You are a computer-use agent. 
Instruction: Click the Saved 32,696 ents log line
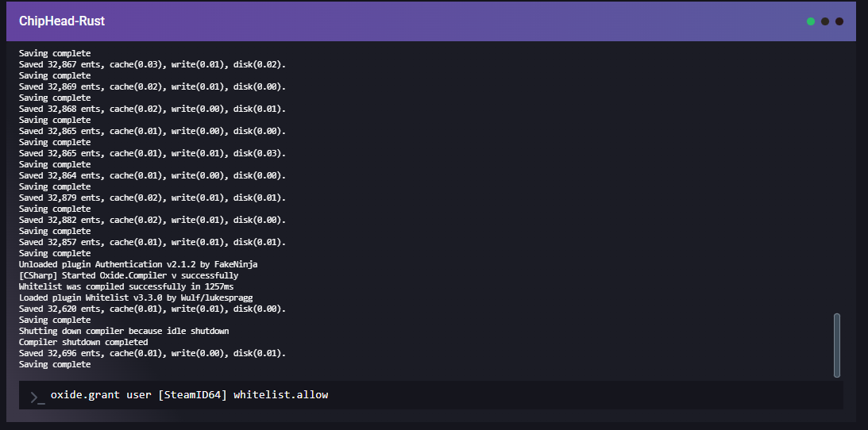click(152, 353)
